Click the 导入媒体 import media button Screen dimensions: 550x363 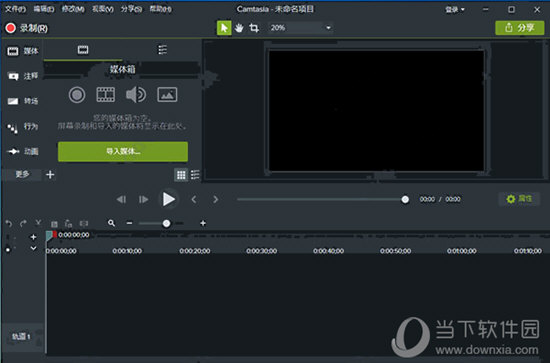coord(123,152)
